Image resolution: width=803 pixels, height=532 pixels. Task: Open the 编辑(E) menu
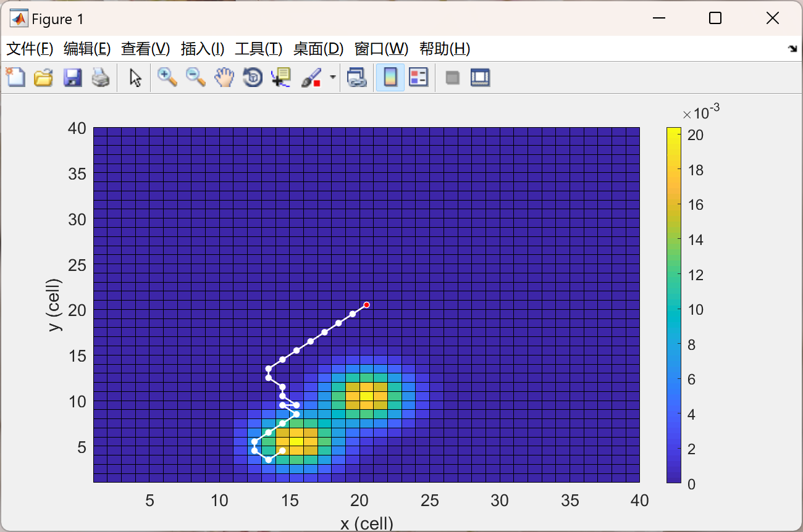coord(87,49)
